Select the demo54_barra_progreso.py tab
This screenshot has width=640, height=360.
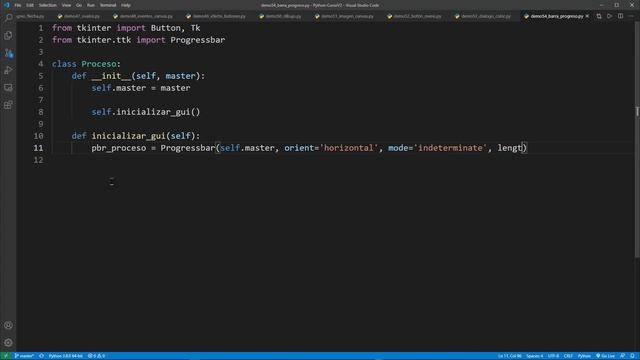(x=556, y=16)
